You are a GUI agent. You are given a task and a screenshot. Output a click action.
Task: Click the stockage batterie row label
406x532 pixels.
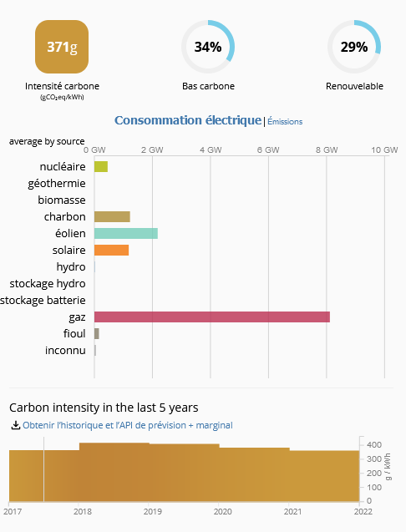(x=43, y=301)
